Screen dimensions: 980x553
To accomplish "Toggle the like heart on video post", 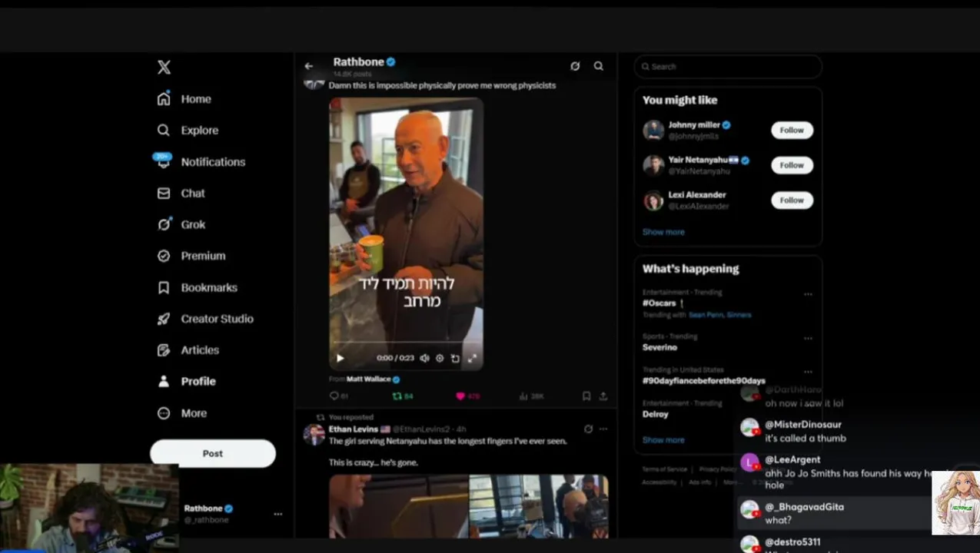I will (x=460, y=396).
